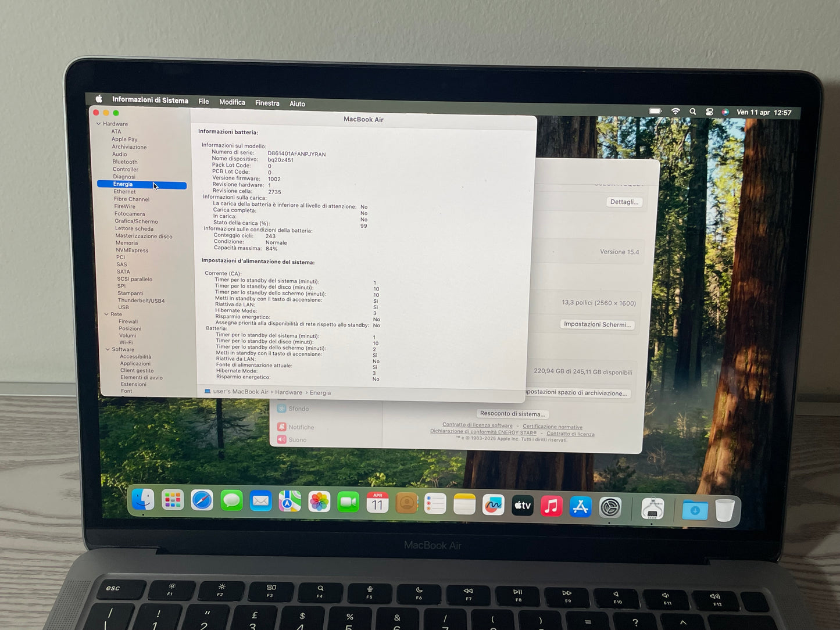Click the Wi-Fi status icon
The height and width of the screenshot is (630, 840).
click(675, 111)
